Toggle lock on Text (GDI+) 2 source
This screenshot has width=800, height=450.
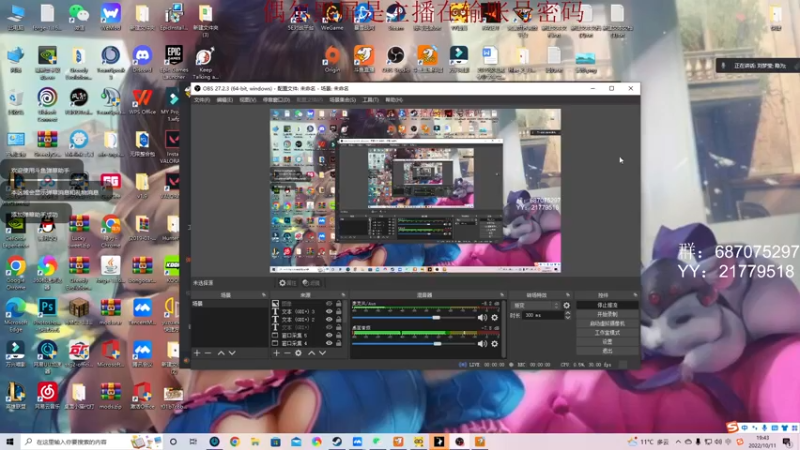[338, 319]
